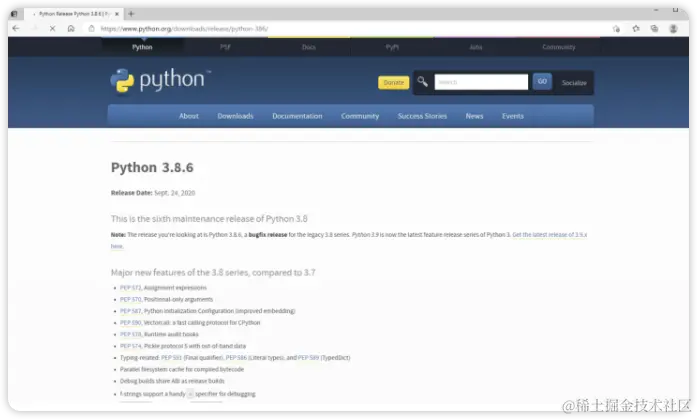Open the News navigation item
The image size is (697, 419).
click(x=474, y=116)
